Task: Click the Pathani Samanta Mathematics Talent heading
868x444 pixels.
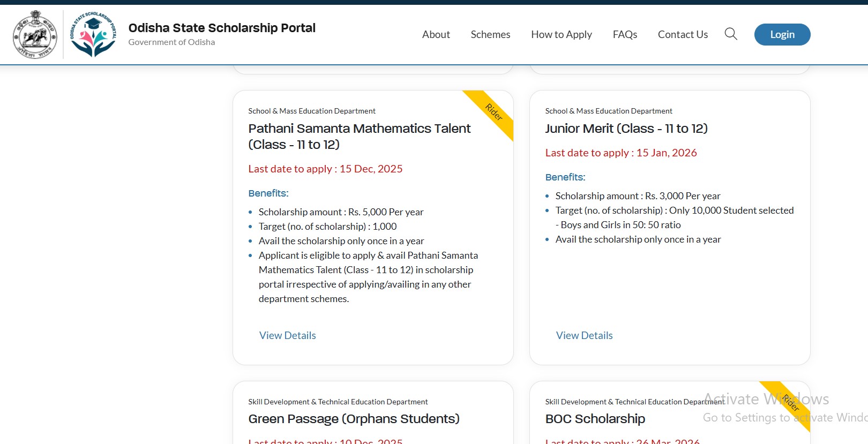Action: pyautogui.click(x=360, y=137)
